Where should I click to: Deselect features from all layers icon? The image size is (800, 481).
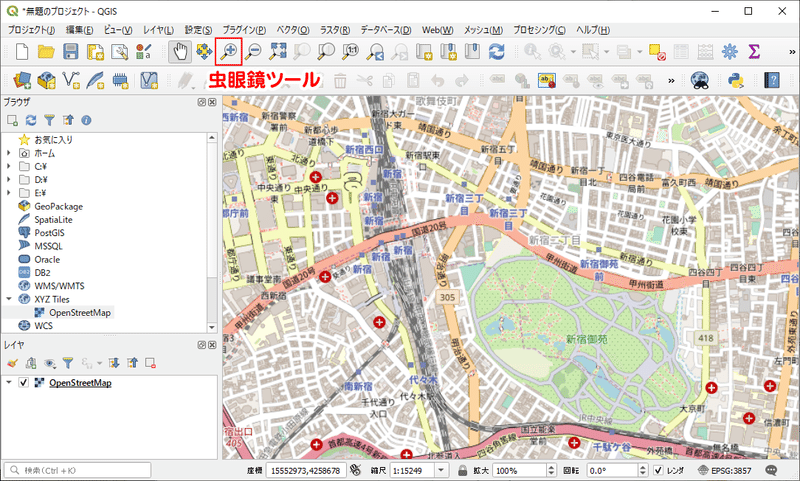point(657,52)
